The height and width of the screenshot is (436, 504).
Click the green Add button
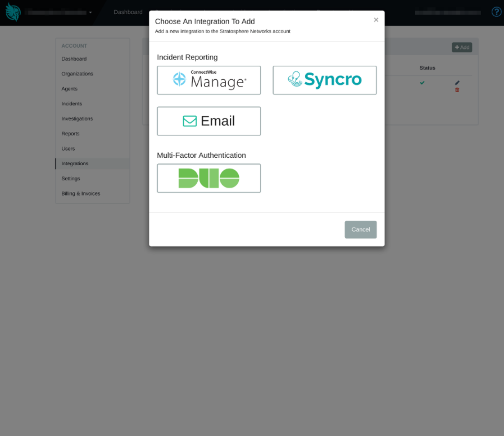(x=462, y=47)
